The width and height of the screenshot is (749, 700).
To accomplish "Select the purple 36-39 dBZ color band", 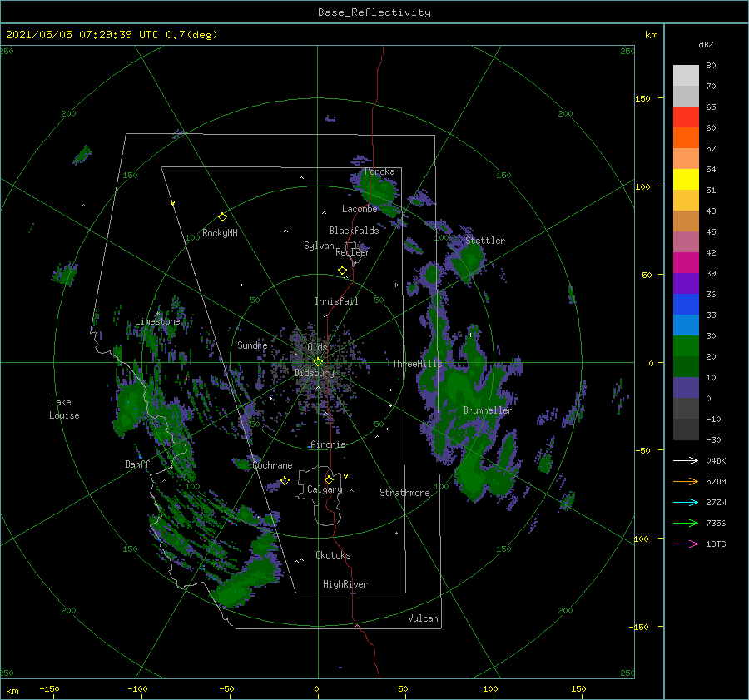I will pyautogui.click(x=686, y=284).
